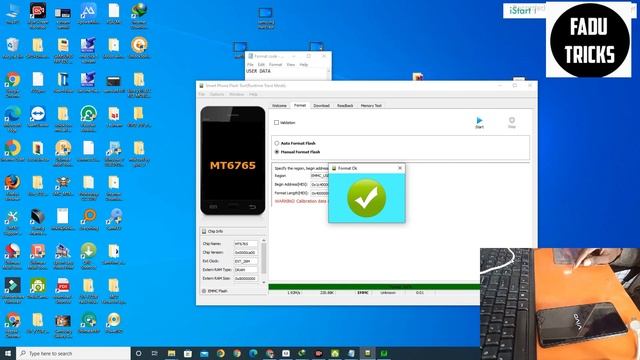Image resolution: width=640 pixels, height=360 pixels.
Task: Click the Extern RAM Type value field
Action: [246, 269]
